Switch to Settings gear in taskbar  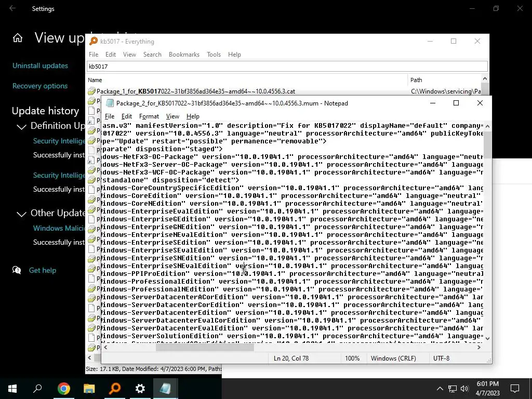point(140,389)
